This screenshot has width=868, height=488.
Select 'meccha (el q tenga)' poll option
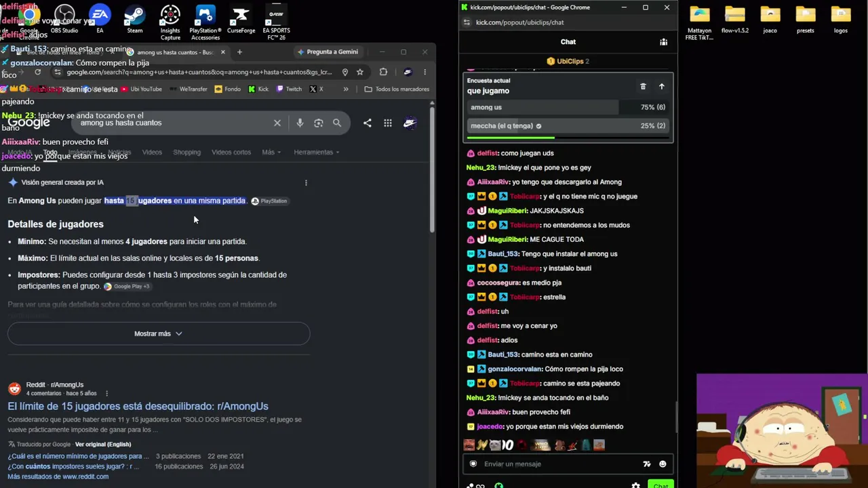tap(568, 125)
